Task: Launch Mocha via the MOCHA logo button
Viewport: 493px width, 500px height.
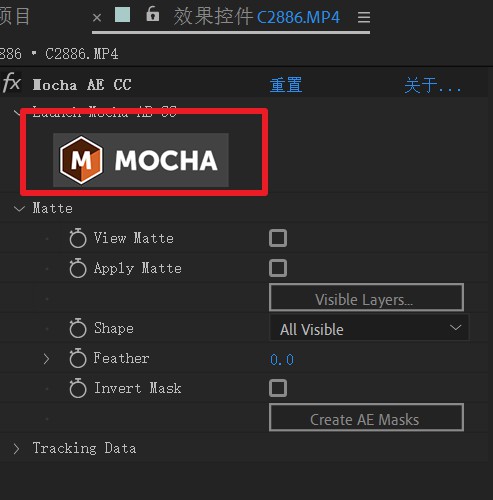Action: coord(141,160)
